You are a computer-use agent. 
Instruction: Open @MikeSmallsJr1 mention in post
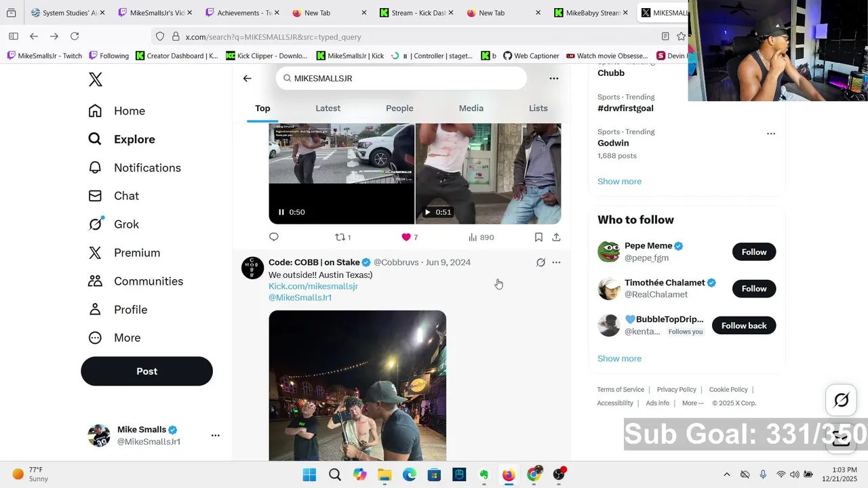click(x=300, y=298)
